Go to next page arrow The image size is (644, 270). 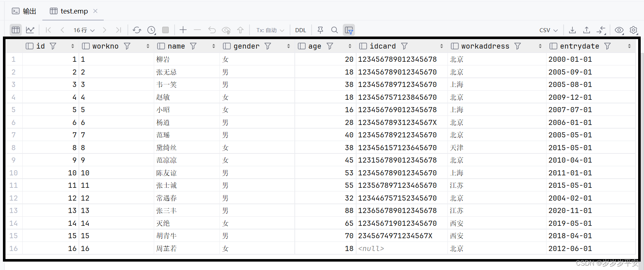coord(104,30)
